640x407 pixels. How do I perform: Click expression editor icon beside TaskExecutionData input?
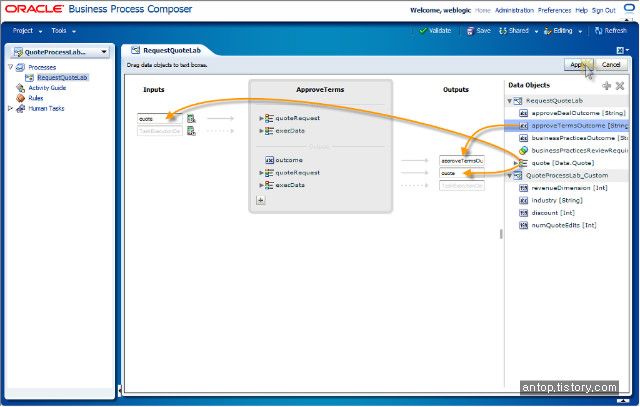[x=191, y=131]
